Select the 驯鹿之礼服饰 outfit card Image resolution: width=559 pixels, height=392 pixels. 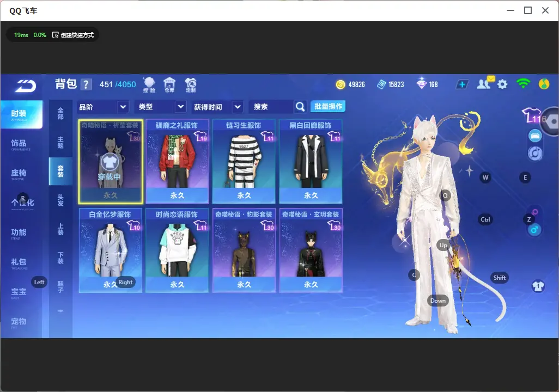point(177,162)
